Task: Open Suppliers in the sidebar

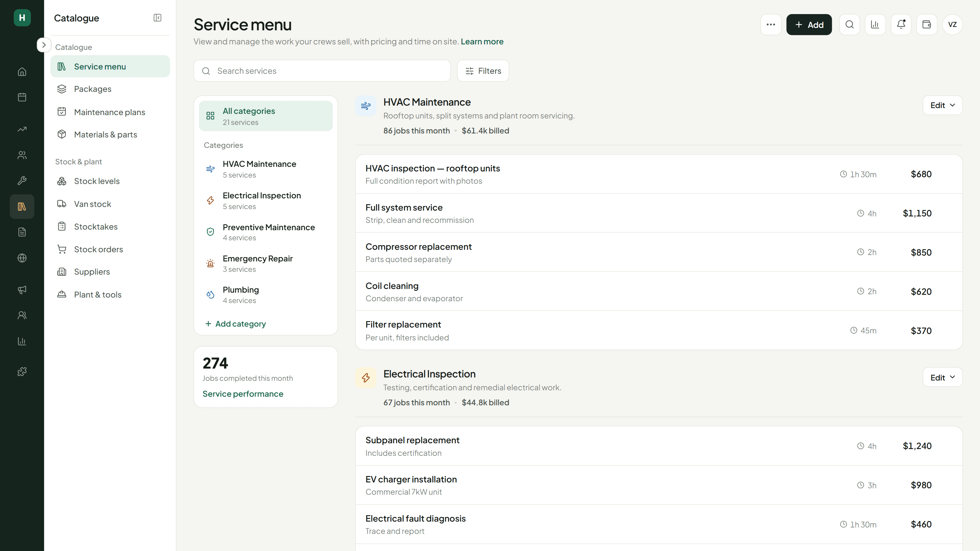Action: (x=110, y=272)
